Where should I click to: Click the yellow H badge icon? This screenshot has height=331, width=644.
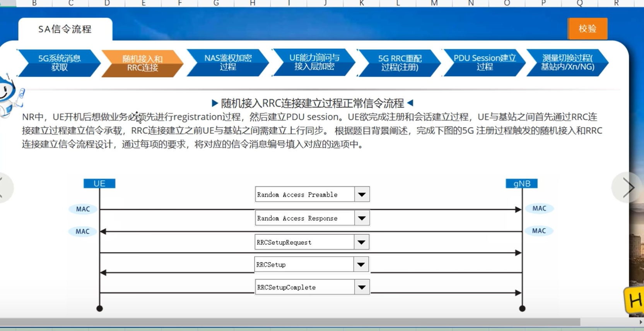pos(634,300)
